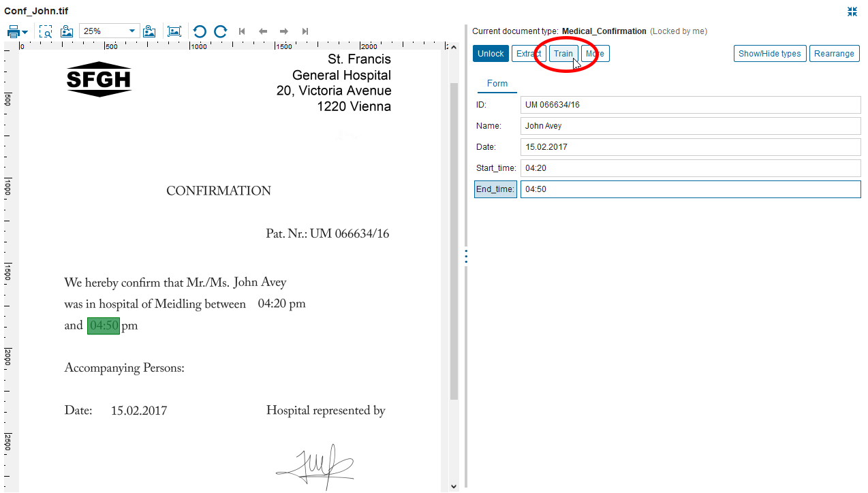Click the panel splitter handle dots
868x493 pixels.
466,257
